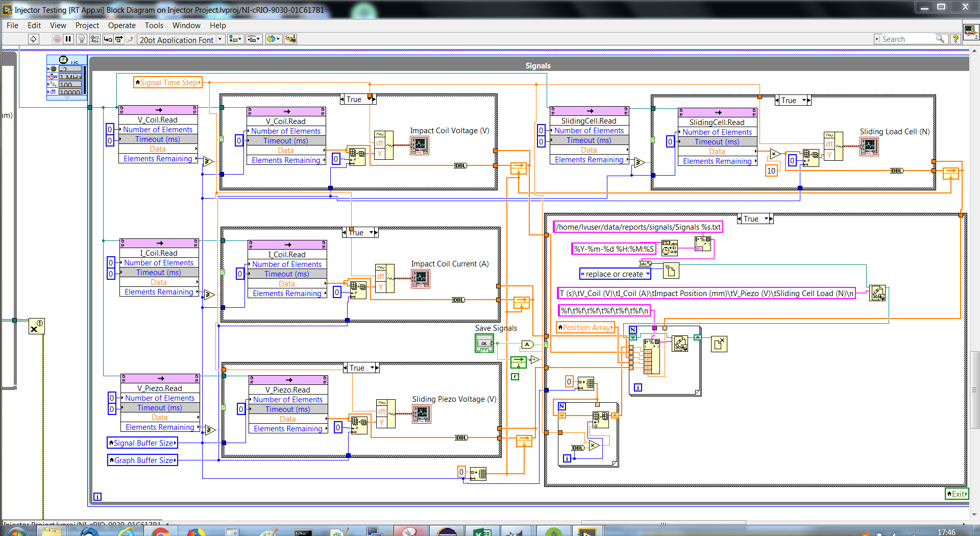Select the Multiply function in Sliding Load Cell case

[x=776, y=154]
